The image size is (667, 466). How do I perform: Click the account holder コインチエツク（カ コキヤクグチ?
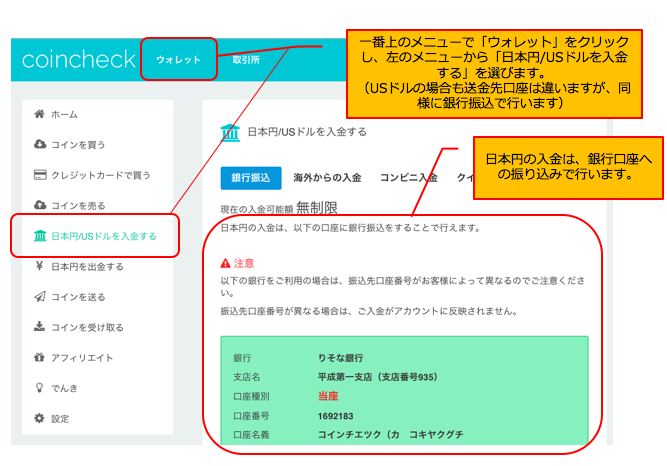click(x=391, y=435)
